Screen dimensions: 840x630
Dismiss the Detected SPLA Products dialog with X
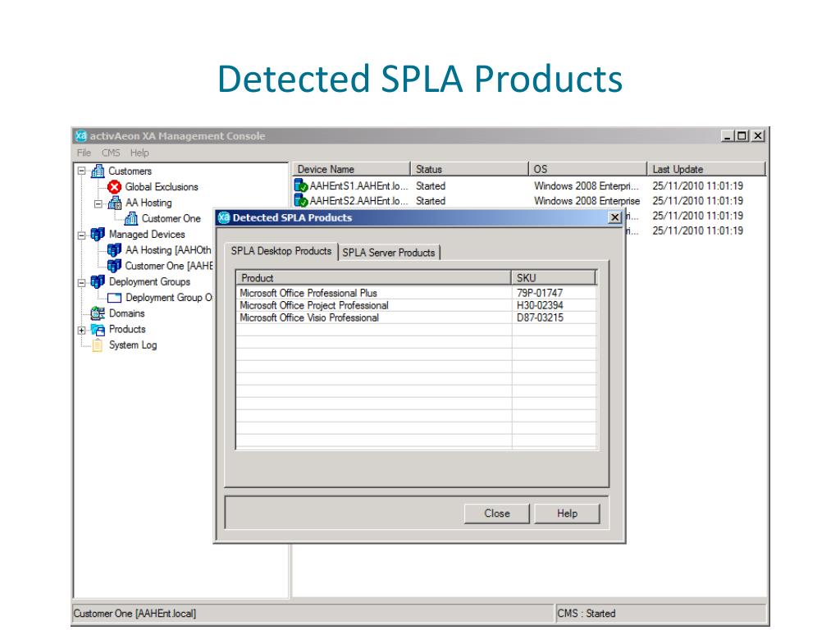(615, 217)
